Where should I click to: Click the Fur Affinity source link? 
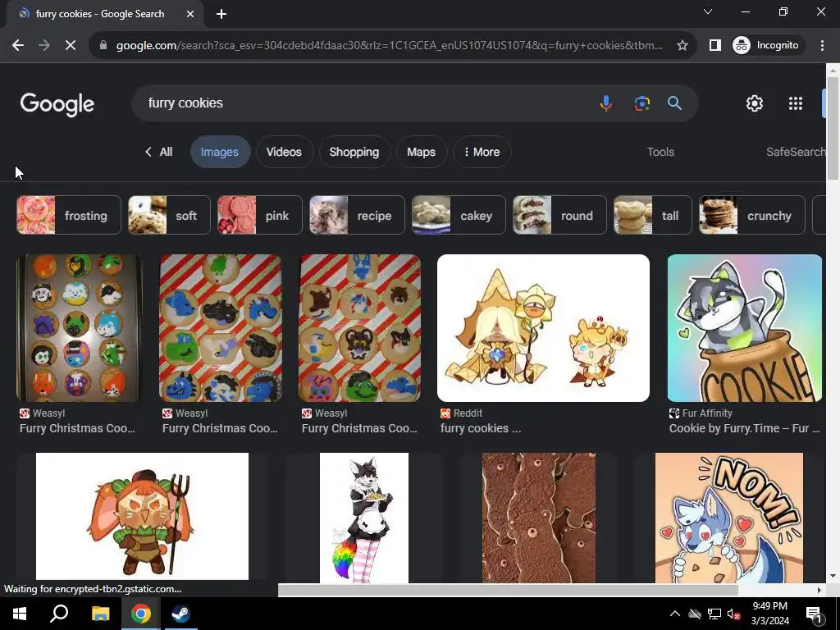[x=701, y=413]
